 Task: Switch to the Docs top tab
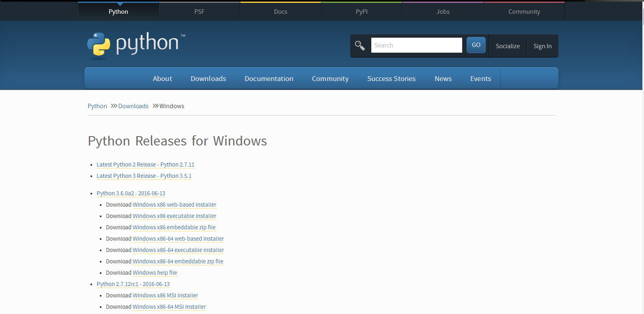point(280,12)
